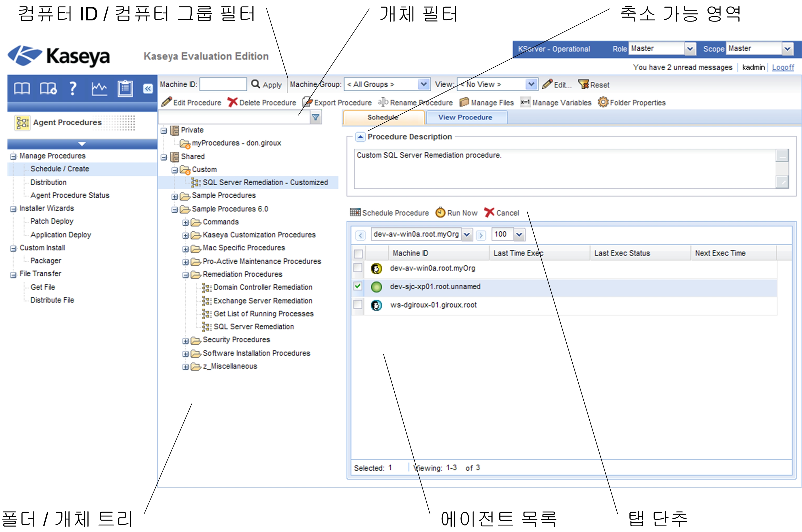Open Patch Deploy menu item
The width and height of the screenshot is (802, 532).
(52, 221)
